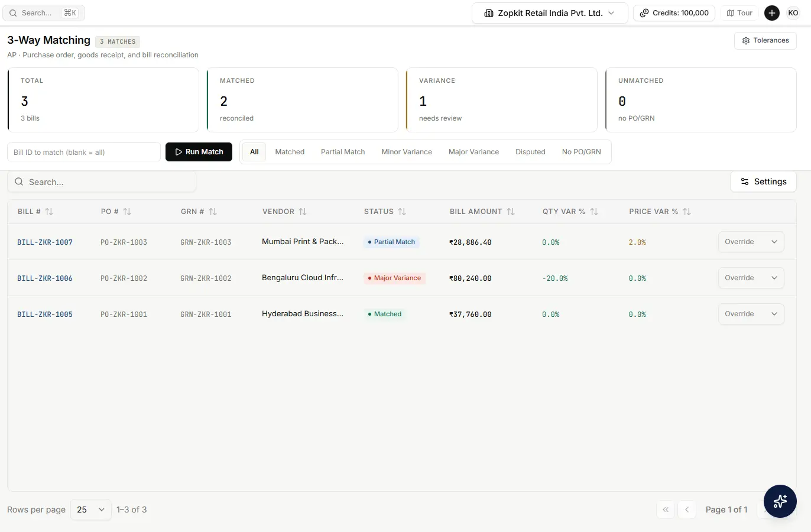Sort by Price Var % column arrows
This screenshot has width=811, height=532.
(x=687, y=212)
